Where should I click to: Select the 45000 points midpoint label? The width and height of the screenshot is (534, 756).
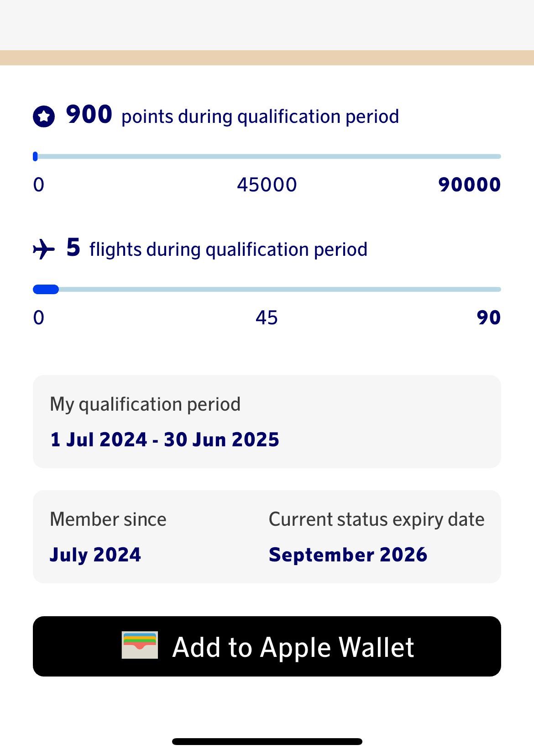point(267,185)
